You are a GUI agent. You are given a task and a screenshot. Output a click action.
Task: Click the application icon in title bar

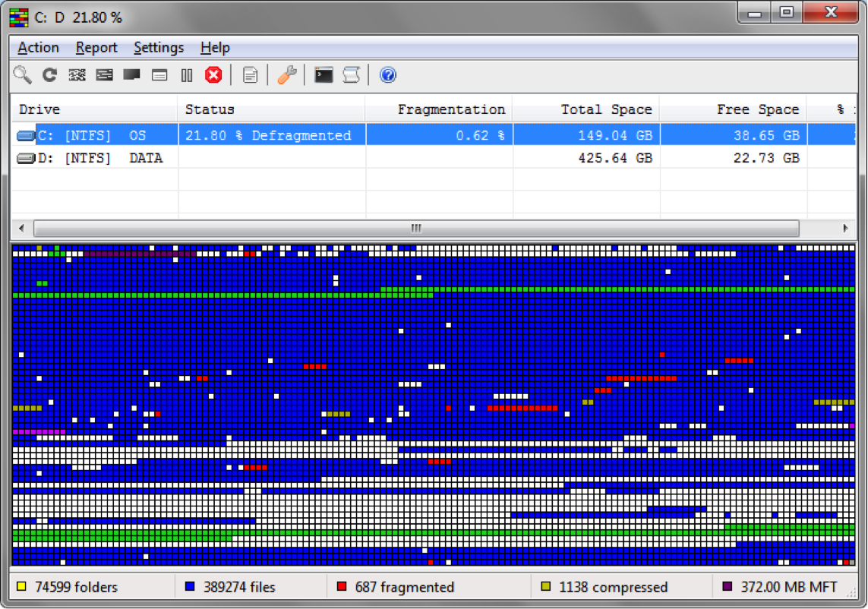(19, 17)
